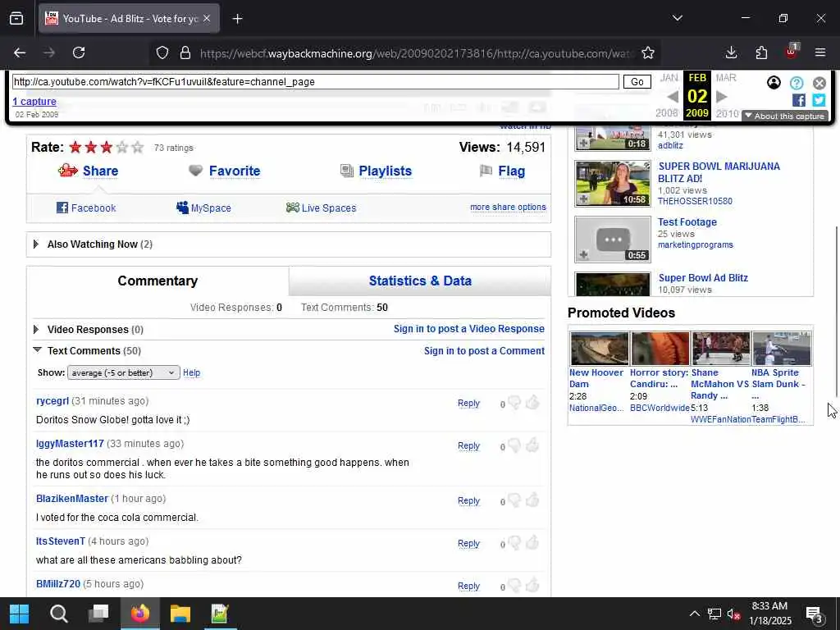Thumbs up rycegrl's comment
The height and width of the screenshot is (630, 840).
(x=532, y=402)
